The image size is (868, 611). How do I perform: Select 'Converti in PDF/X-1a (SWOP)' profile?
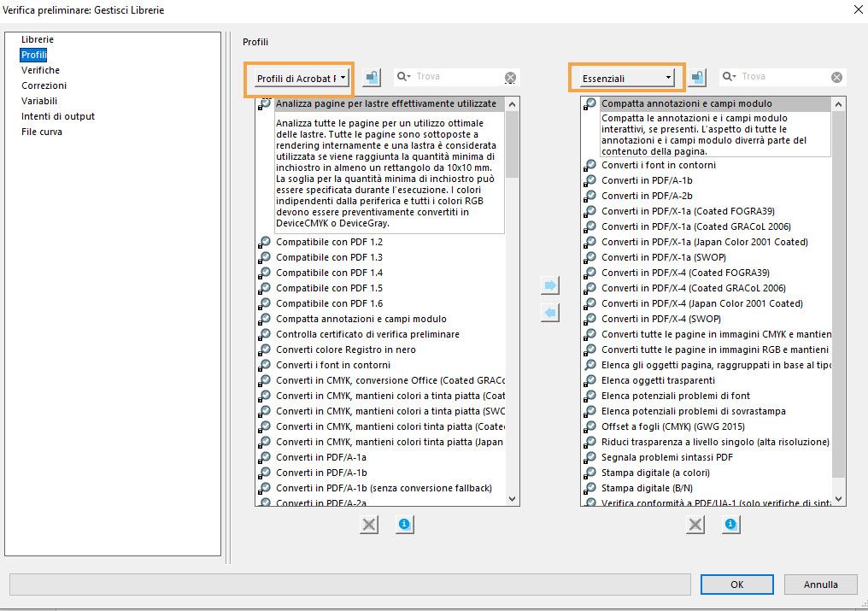point(664,257)
